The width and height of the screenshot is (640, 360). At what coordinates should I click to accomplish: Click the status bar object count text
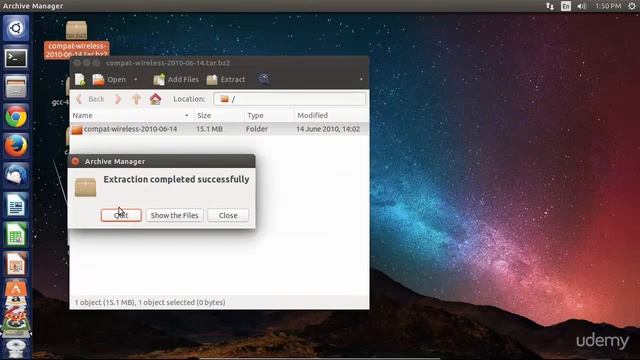coord(150,302)
